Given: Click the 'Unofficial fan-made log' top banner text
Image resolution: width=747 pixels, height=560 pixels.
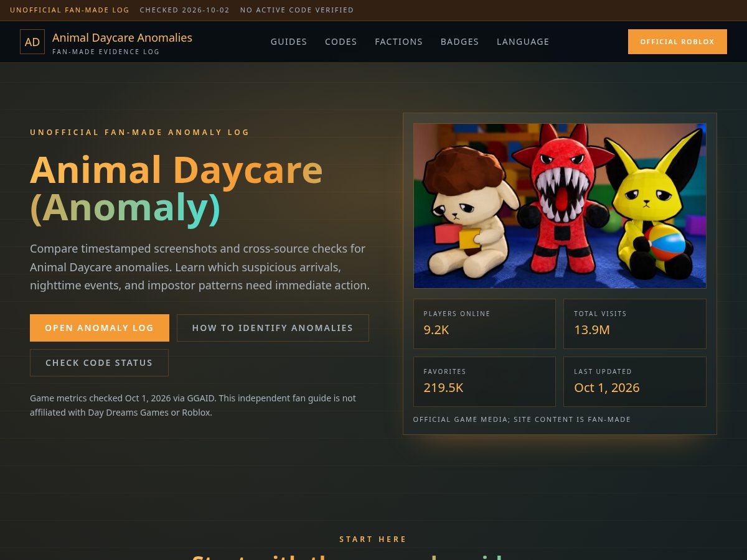Looking at the screenshot, I should coord(70,10).
